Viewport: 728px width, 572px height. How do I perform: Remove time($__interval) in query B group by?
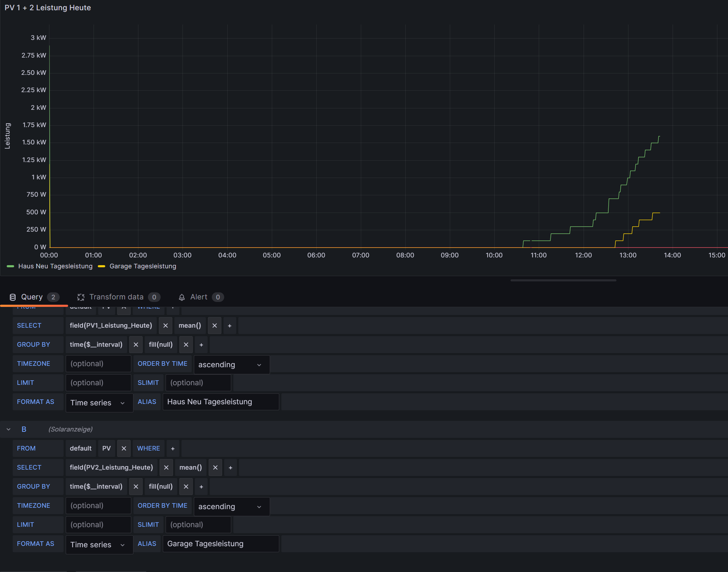136,487
